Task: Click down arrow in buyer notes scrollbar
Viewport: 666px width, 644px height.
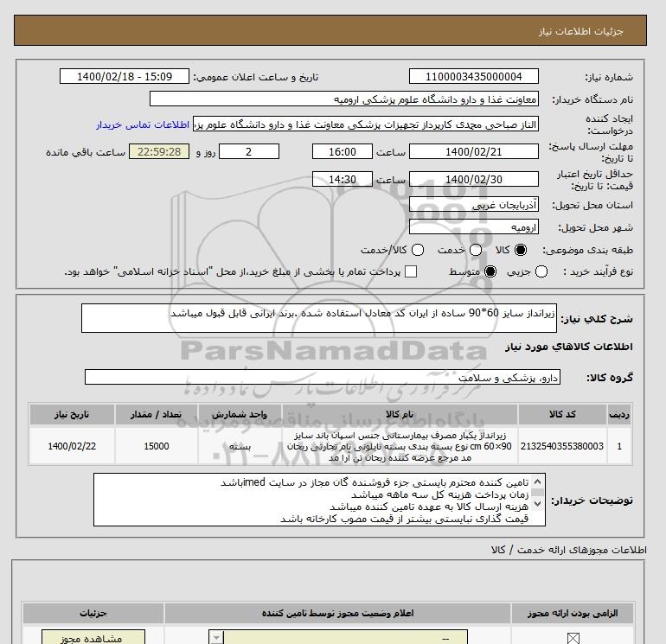Action: (537, 504)
